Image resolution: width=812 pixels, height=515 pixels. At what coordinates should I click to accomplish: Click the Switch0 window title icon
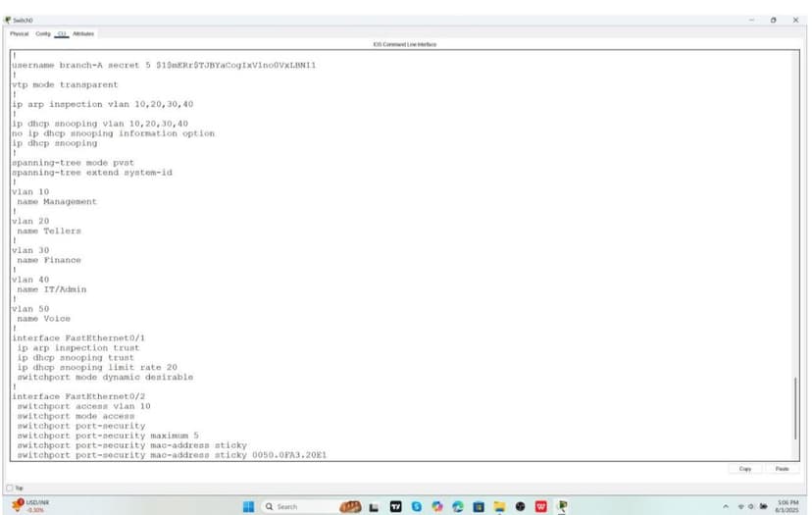7,21
